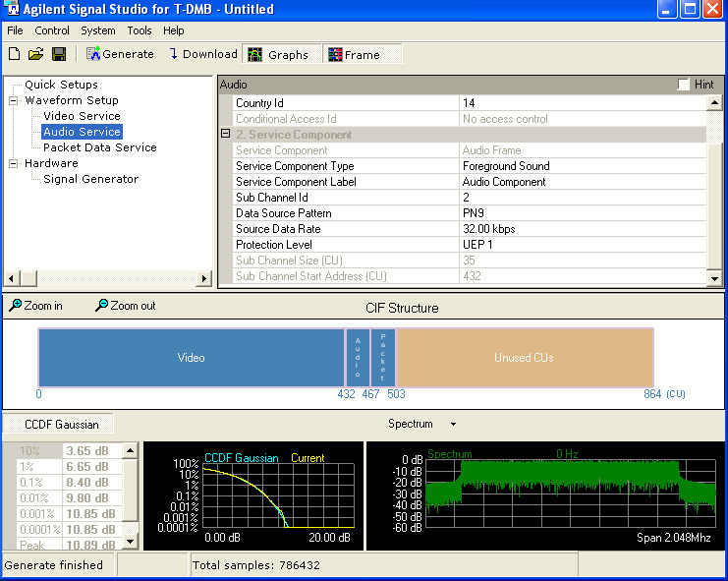Select Signal Generator tree item
This screenshot has width=728, height=581.
tap(91, 179)
